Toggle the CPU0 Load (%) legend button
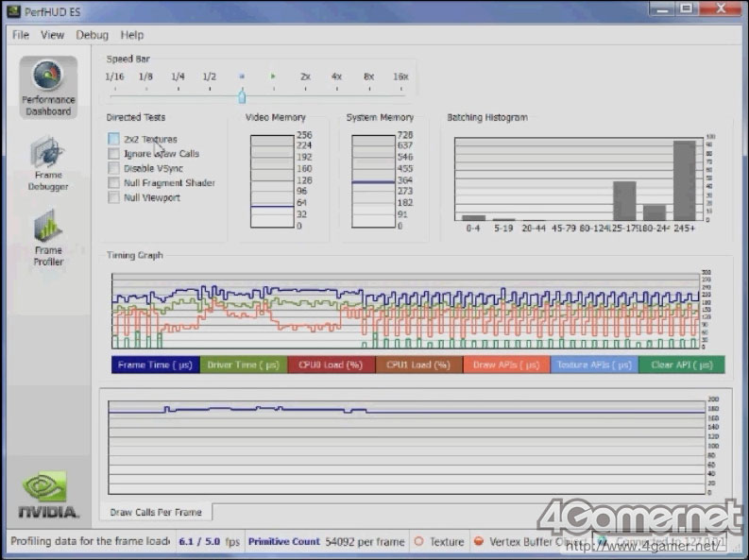This screenshot has width=749, height=560. (x=331, y=365)
